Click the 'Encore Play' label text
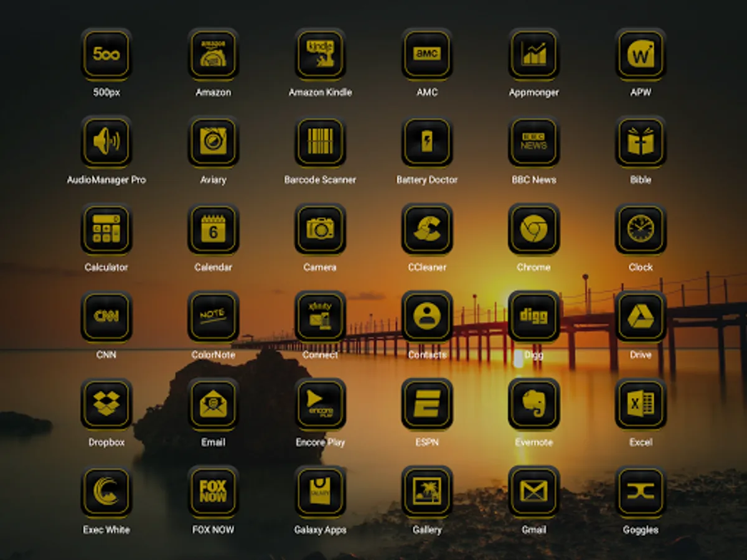The width and height of the screenshot is (747, 560). 320,442
